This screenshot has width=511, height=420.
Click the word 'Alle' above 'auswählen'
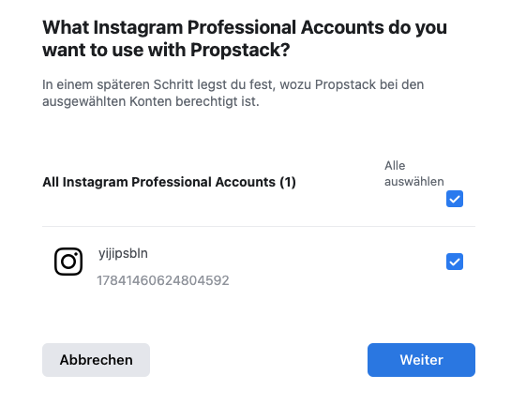tap(395, 166)
